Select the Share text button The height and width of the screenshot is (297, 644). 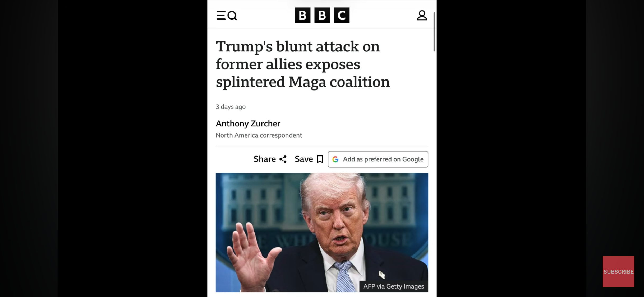[x=265, y=159]
